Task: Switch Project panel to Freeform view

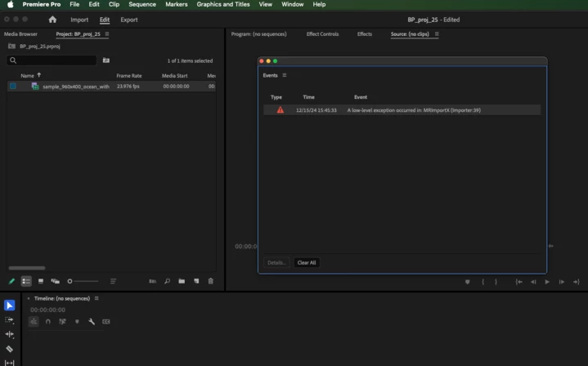Action: [x=55, y=281]
